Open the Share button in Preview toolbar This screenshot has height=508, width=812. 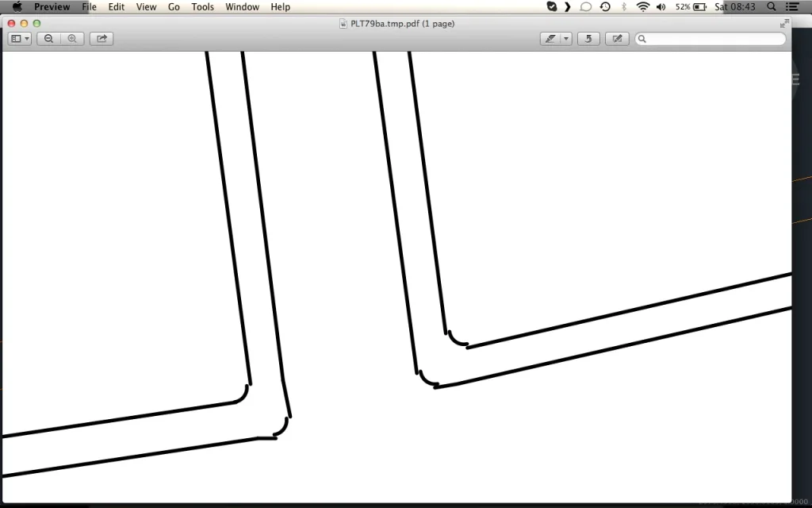coord(101,38)
